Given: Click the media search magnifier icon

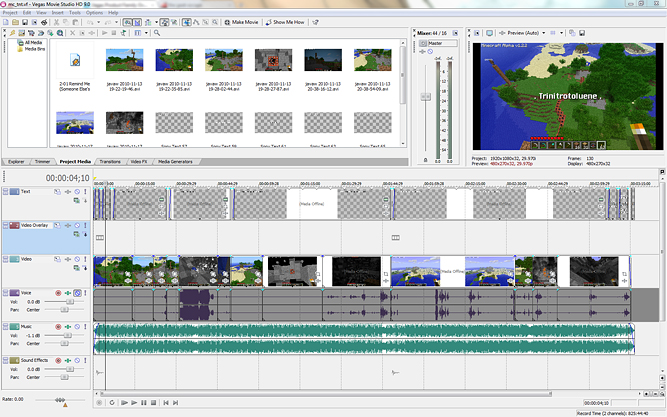Looking at the screenshot, I should click(x=157, y=33).
